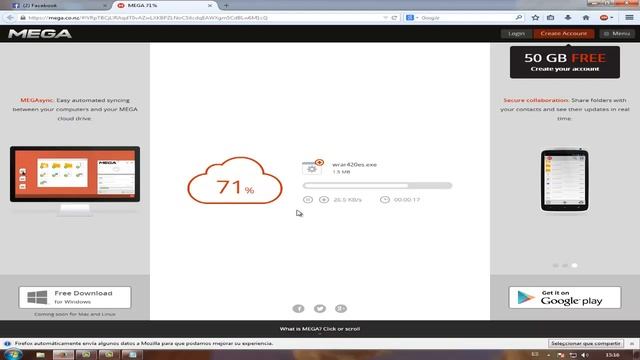Click the 00:00:17 remaining time
640x360 pixels.
pos(407,200)
